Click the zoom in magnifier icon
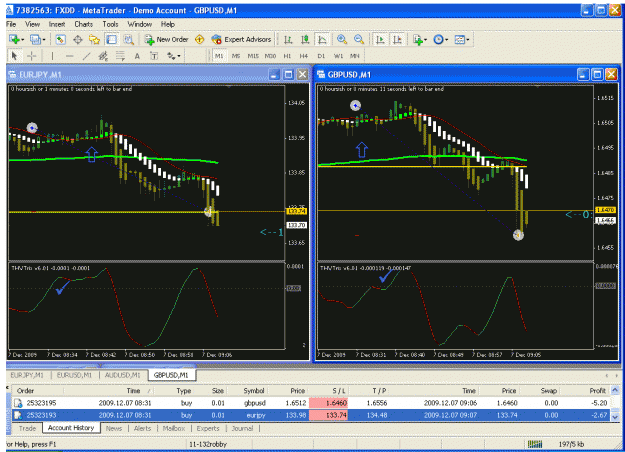Screen dimensions: 625x452 (342, 39)
